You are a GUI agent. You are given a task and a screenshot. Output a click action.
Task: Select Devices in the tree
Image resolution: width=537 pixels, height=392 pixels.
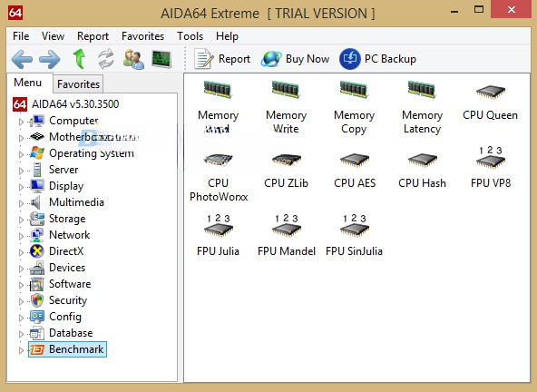pos(67,268)
